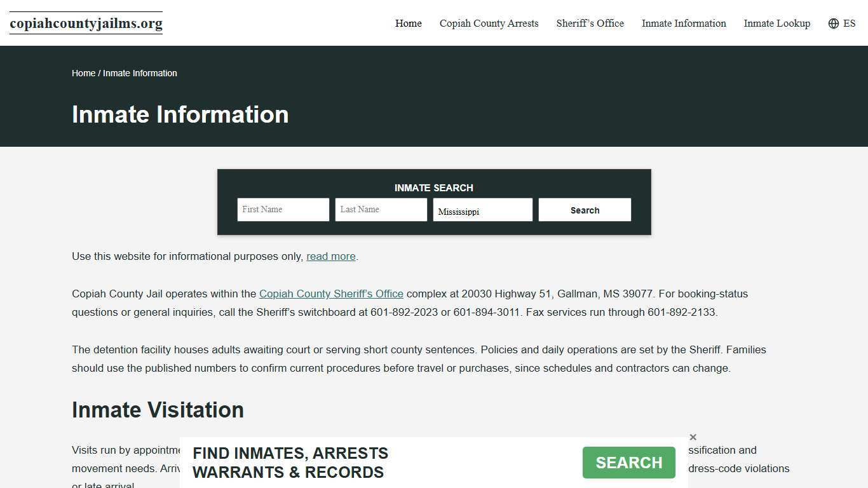Click the globe language icon in the header
The width and height of the screenshot is (868, 488).
tap(832, 24)
